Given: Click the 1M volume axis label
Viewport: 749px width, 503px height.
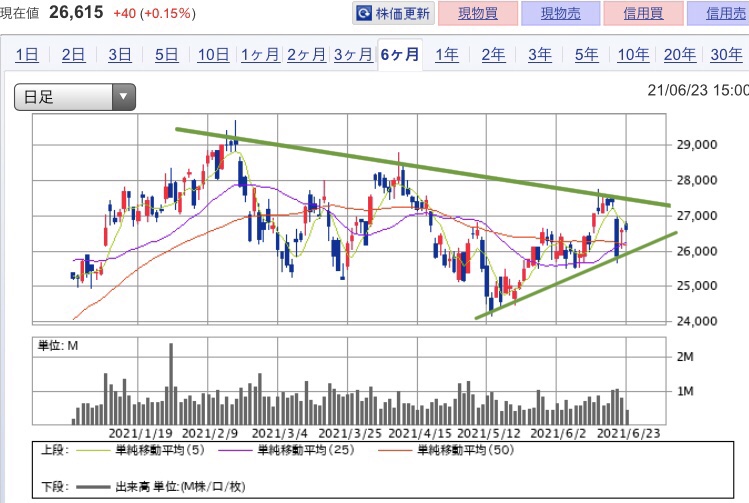Looking at the screenshot, I should pyautogui.click(x=685, y=391).
